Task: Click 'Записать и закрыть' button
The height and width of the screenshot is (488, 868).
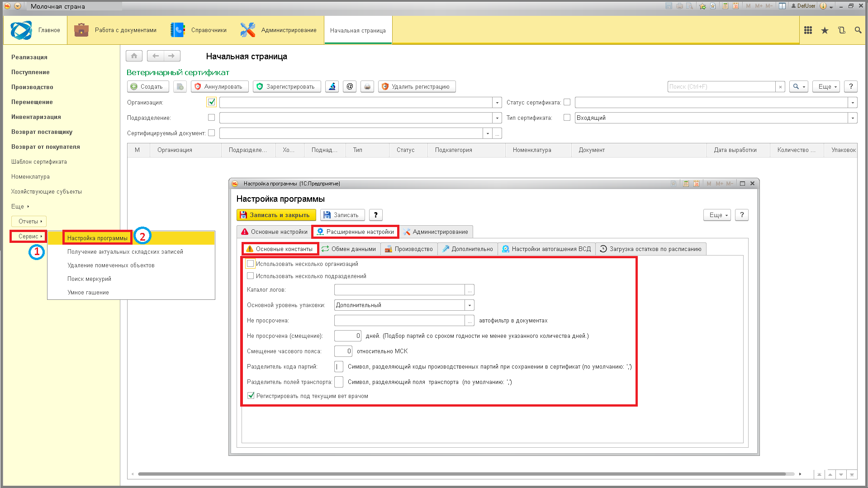Action: 276,215
